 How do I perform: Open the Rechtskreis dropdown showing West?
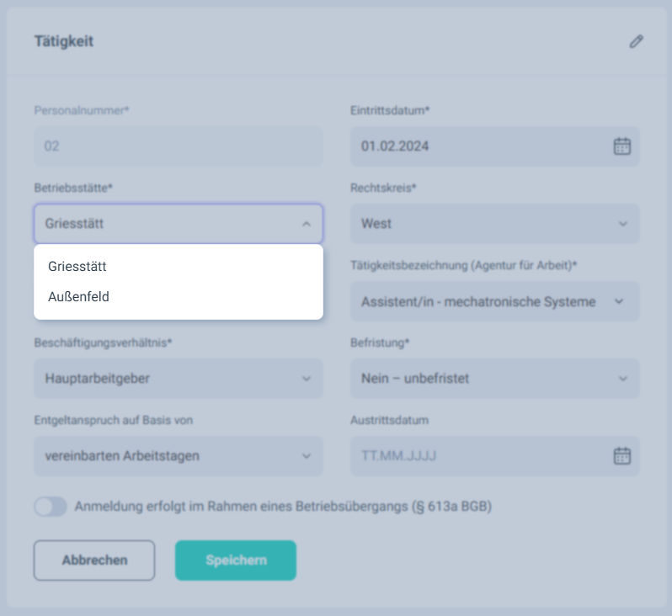click(494, 224)
